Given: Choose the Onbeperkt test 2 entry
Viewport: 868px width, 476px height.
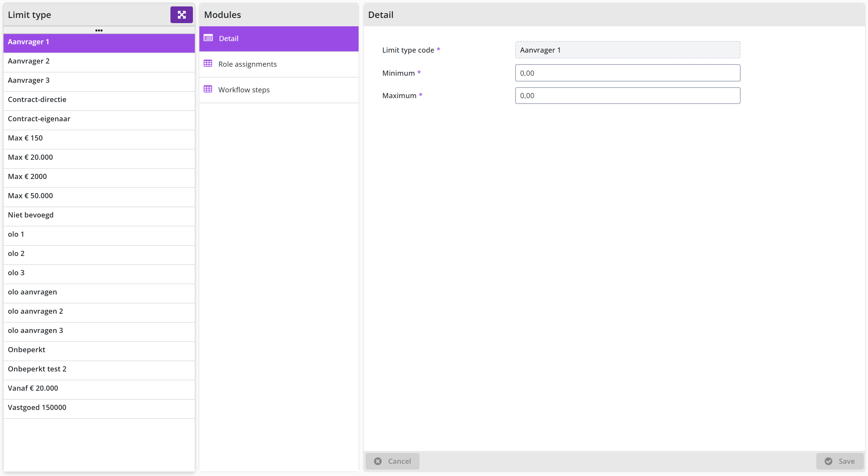Looking at the screenshot, I should 99,370.
